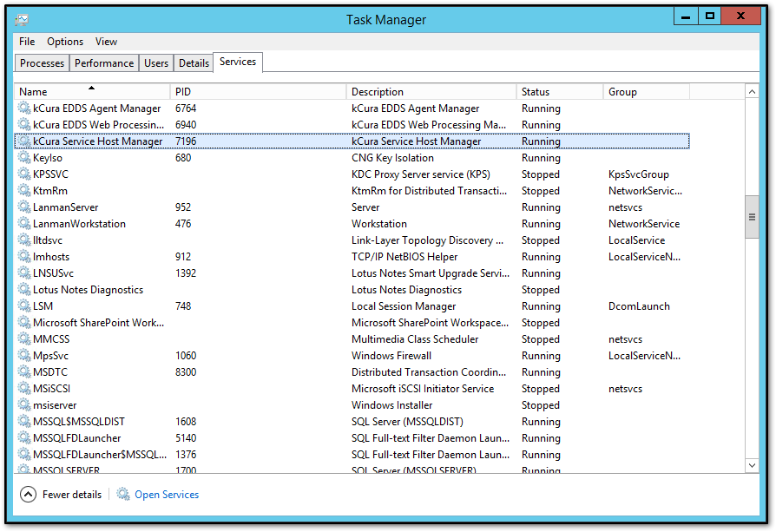Screen dimensions: 776x532
Task: Click the Services gear icon in the footer
Action: pyautogui.click(x=122, y=494)
